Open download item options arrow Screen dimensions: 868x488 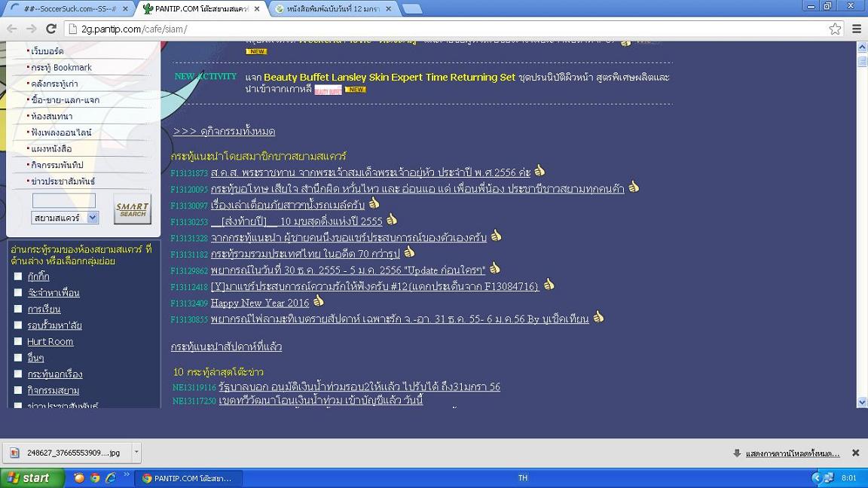(x=136, y=452)
